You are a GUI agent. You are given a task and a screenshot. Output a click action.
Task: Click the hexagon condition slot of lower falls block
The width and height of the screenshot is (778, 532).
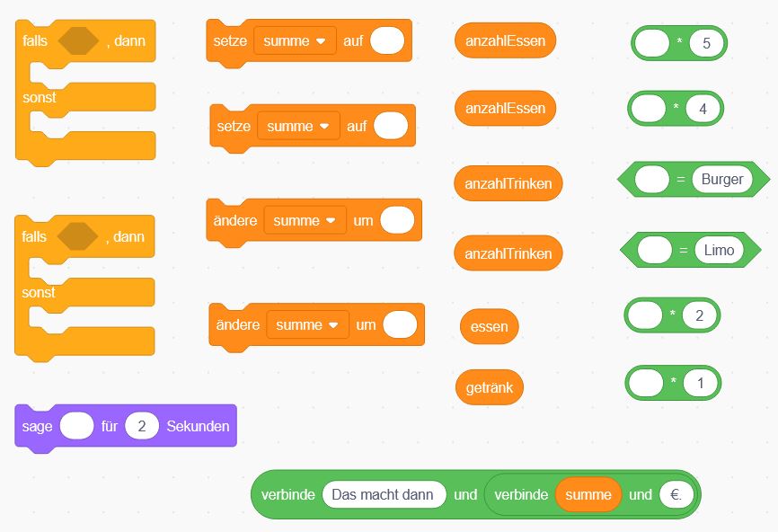(77, 236)
